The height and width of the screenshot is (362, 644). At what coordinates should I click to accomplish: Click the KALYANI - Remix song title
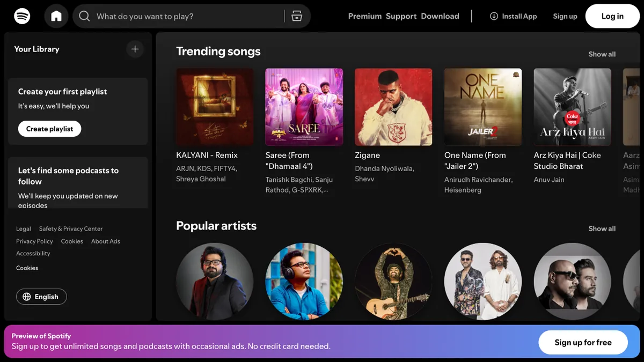207,155
